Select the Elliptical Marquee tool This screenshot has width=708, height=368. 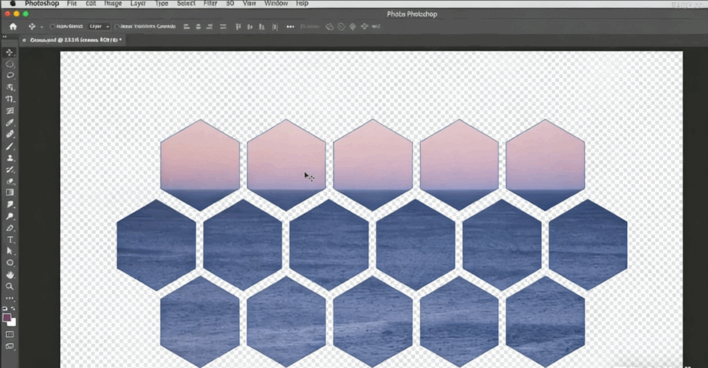tap(9, 64)
